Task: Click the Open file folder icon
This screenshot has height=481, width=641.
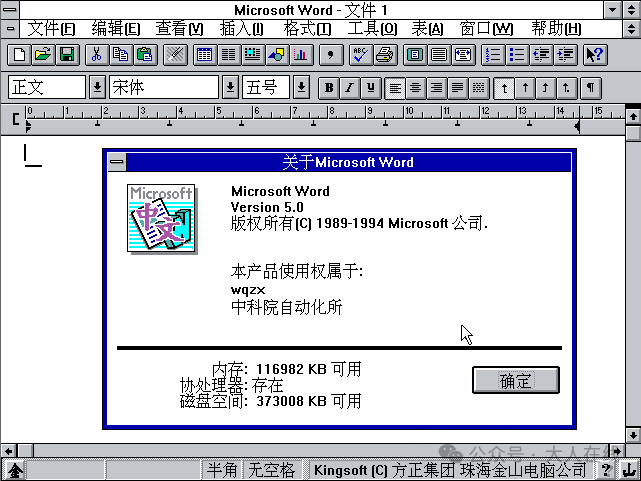Action: coord(43,55)
